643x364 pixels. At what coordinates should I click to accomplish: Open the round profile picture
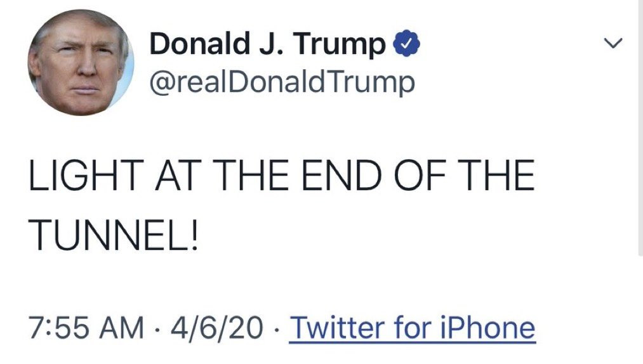(81, 62)
